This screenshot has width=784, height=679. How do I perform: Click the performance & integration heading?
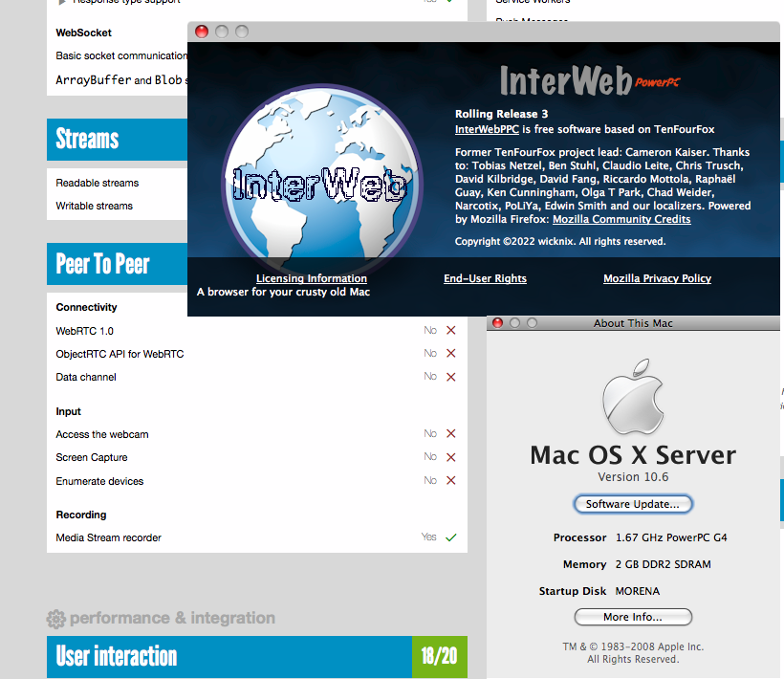(172, 618)
